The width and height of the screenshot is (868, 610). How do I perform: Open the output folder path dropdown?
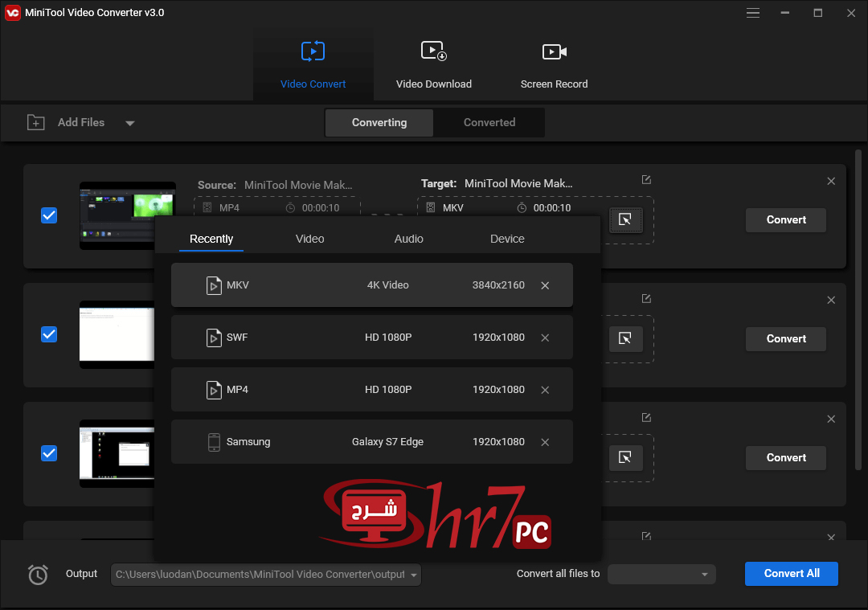(414, 575)
